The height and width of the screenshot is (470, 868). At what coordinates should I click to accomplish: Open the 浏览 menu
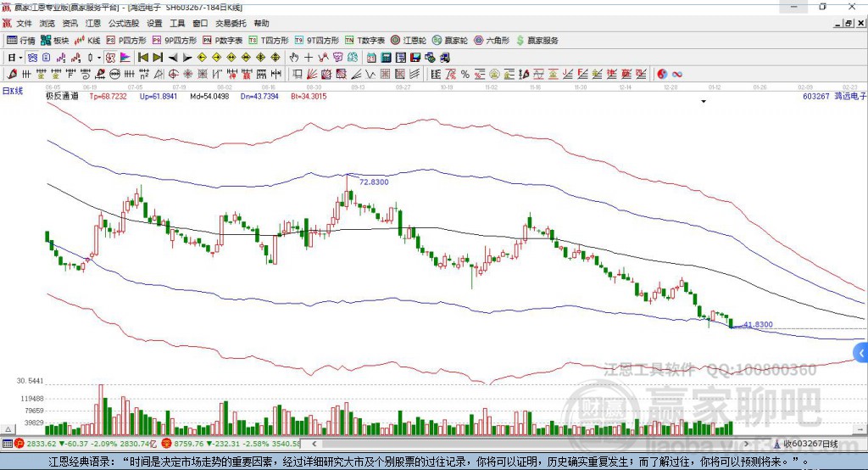point(47,23)
